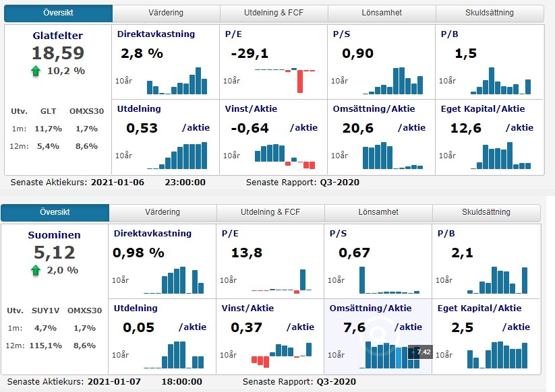
Task: Switch to Lönsamhet tab in Glatfelter panel
Action: click(x=382, y=13)
